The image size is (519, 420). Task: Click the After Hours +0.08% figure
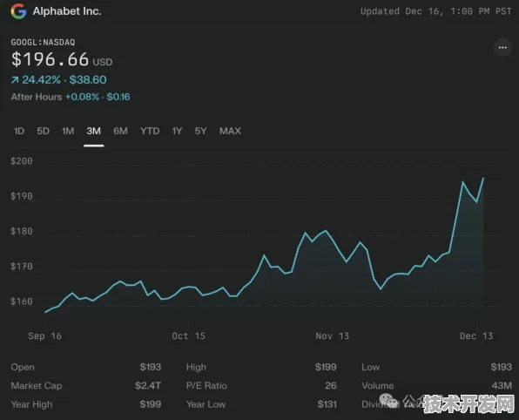(83, 97)
